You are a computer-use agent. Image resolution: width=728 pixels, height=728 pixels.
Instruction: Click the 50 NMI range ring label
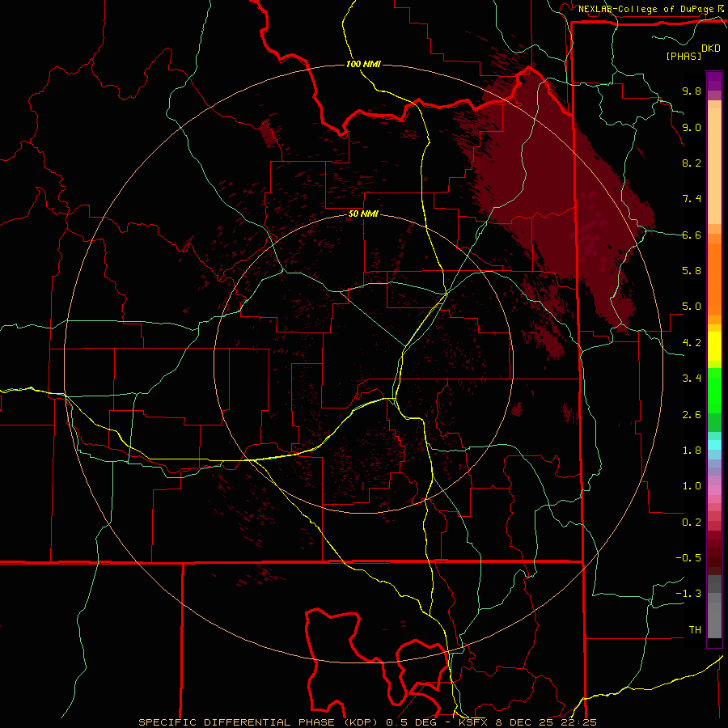(363, 214)
